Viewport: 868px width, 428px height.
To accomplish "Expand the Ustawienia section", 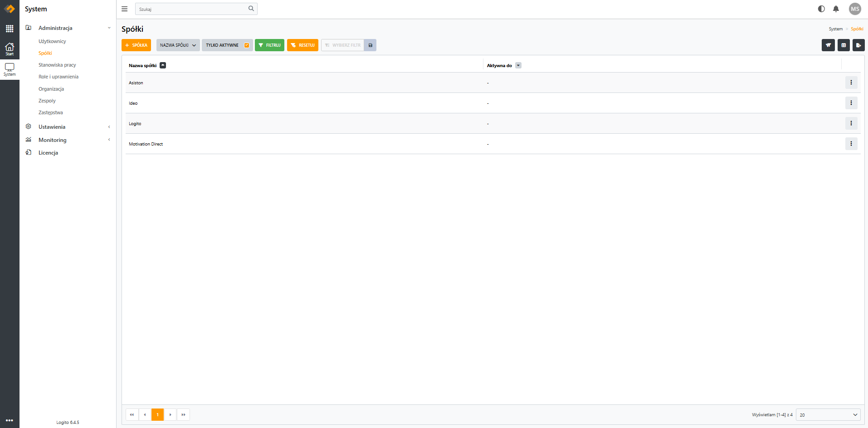I will coord(68,127).
